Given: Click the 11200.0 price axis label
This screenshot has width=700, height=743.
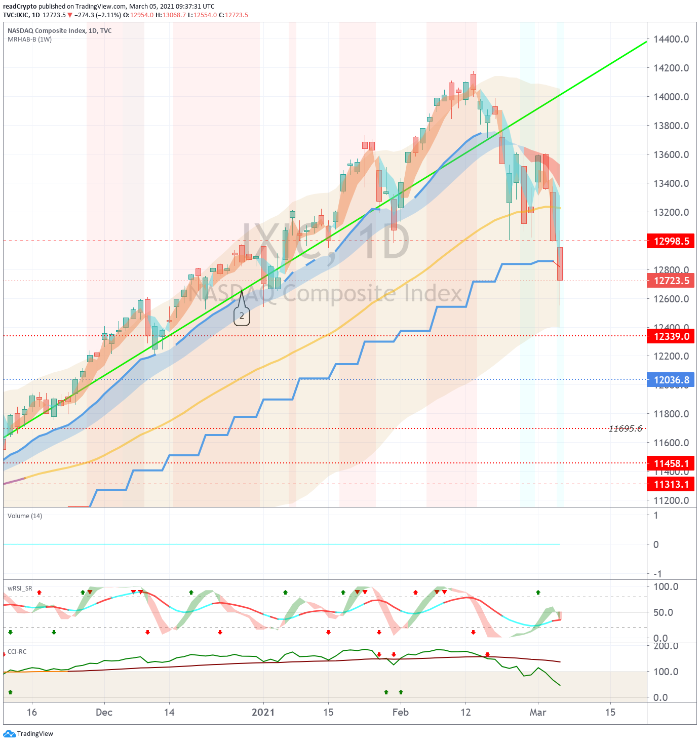Looking at the screenshot, I should coord(671,500).
